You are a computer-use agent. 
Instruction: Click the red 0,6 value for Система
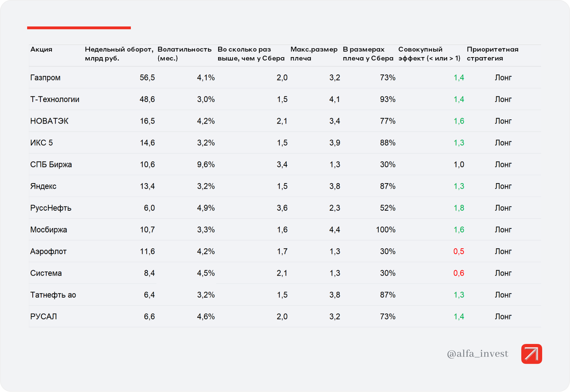[x=459, y=273]
